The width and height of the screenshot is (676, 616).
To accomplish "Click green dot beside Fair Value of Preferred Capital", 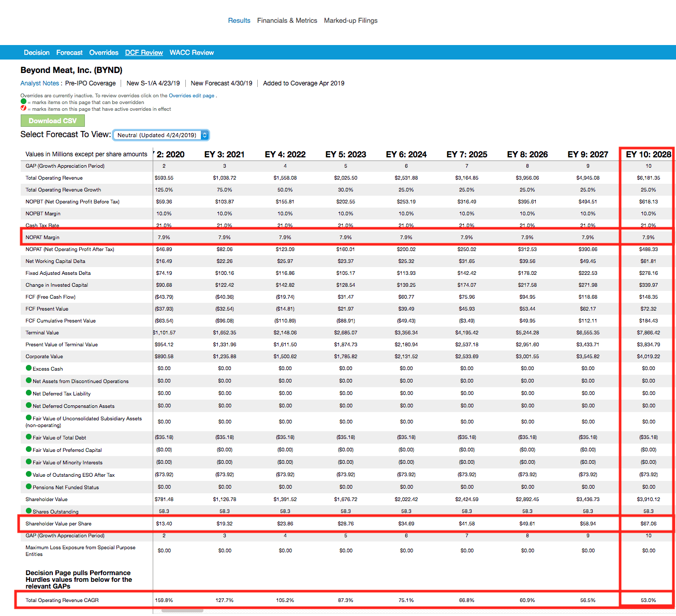I will [28, 449].
